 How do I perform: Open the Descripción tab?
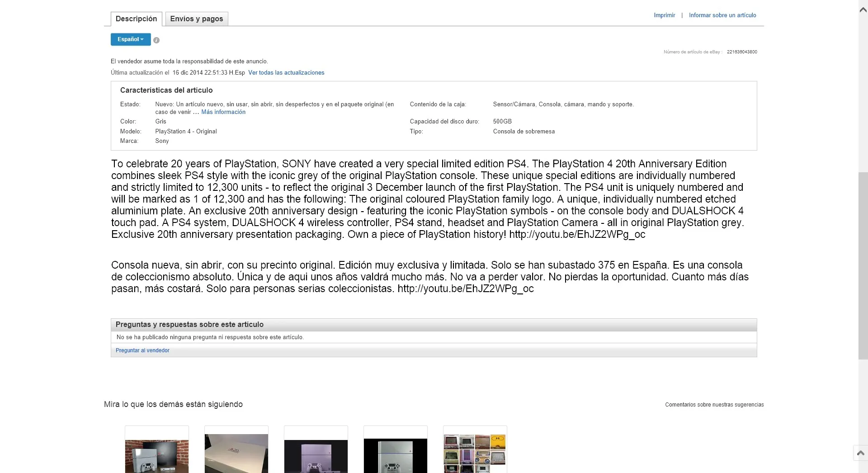click(x=136, y=19)
